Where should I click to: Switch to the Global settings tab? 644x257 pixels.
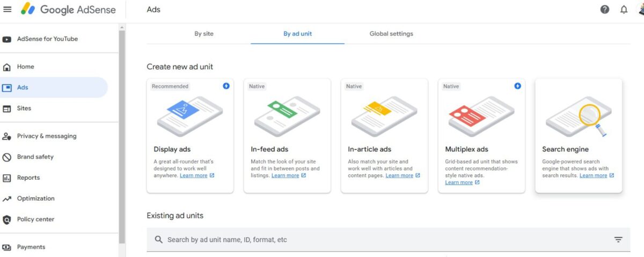391,33
